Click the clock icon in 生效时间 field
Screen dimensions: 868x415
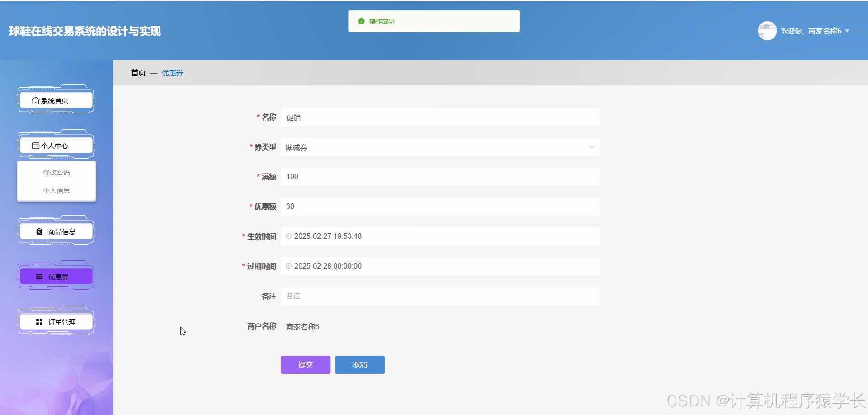289,236
